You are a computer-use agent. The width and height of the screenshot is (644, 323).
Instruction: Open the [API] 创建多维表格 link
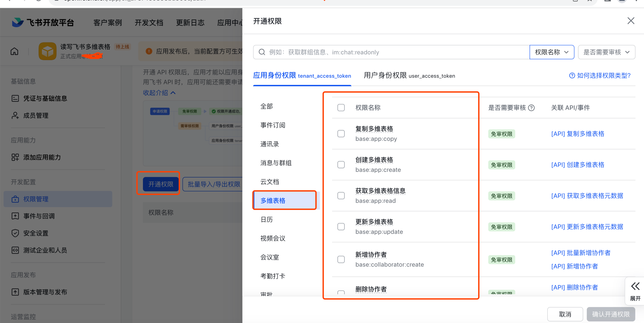(578, 165)
